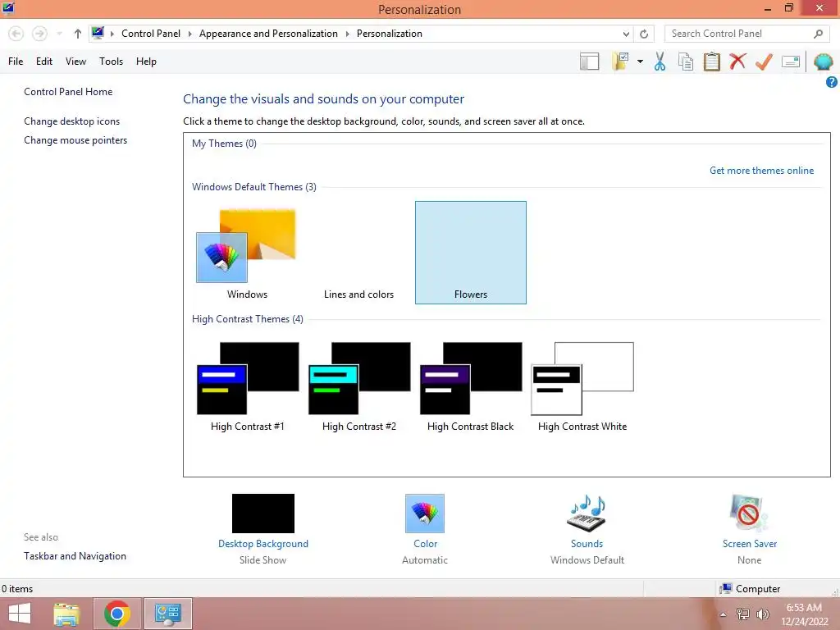Open the Edit menu
Screen dimensions: 840x630
point(44,62)
